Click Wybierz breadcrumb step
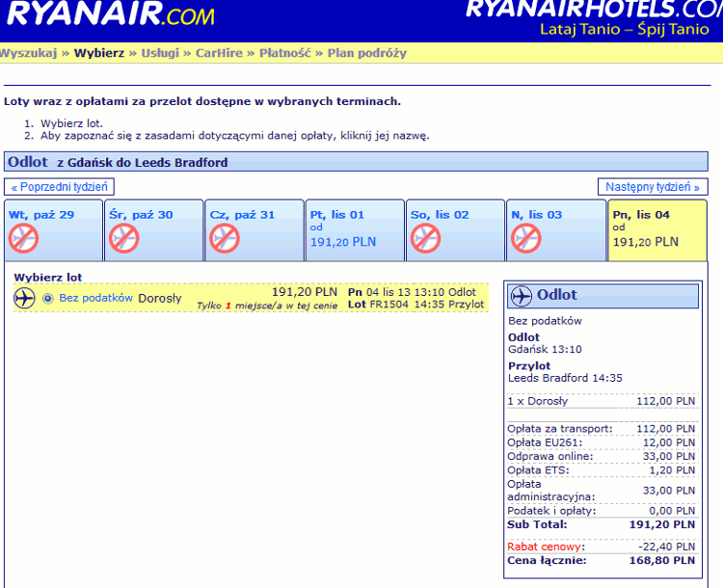723x588 pixels. 99,53
